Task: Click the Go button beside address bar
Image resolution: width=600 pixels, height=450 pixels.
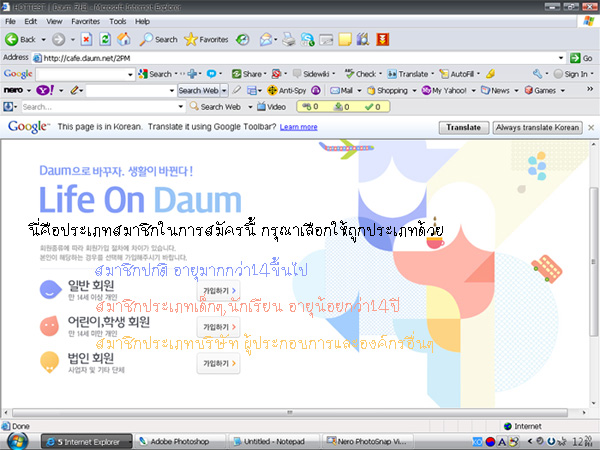Action: (x=582, y=58)
